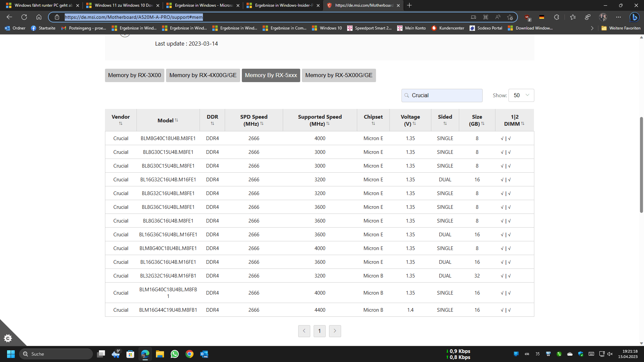Expand the bookmarks bar overflow chevron
644x362 pixels.
[592, 28]
